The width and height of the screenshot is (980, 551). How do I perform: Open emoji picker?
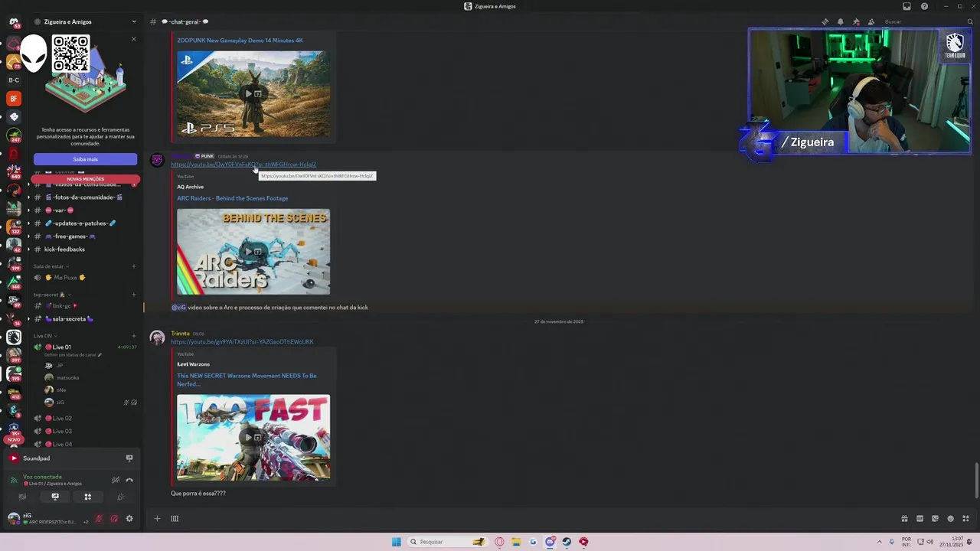(x=950, y=519)
